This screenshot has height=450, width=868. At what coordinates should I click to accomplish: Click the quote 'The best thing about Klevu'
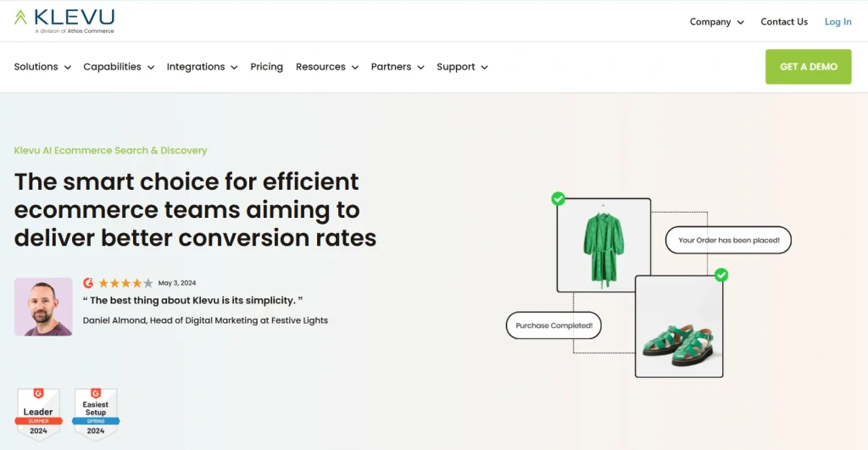pos(192,300)
